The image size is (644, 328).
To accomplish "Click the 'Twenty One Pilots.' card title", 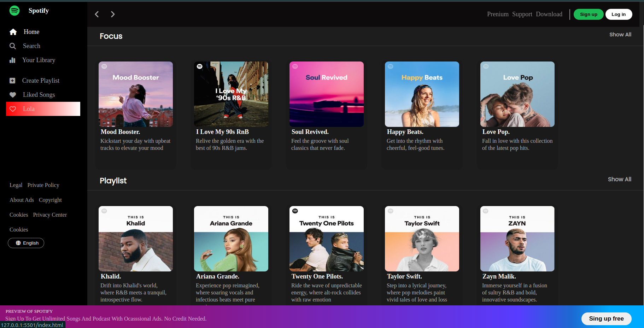I will pyautogui.click(x=317, y=276).
